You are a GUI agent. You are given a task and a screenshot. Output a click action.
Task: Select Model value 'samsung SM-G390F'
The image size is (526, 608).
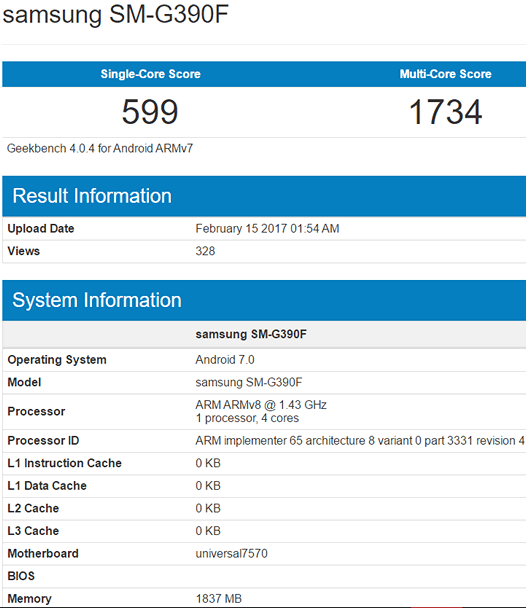point(248,382)
